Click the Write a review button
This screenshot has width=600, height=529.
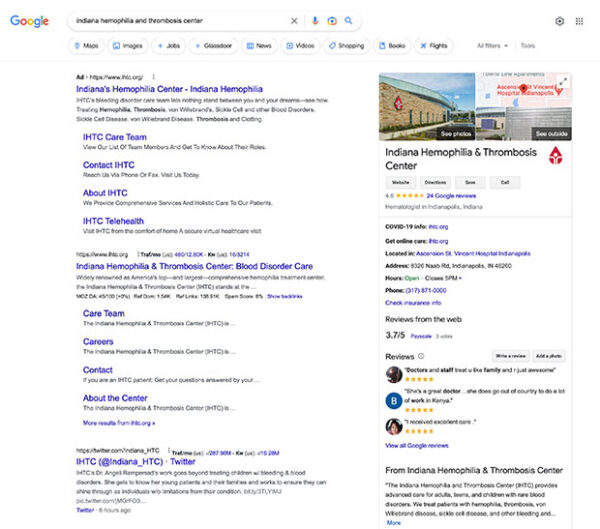(510, 356)
